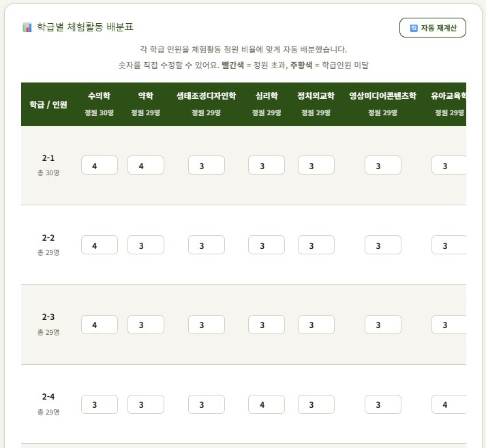Select the 2-2 약학 number field
Viewport: 486px width, 448px height.
[146, 245]
